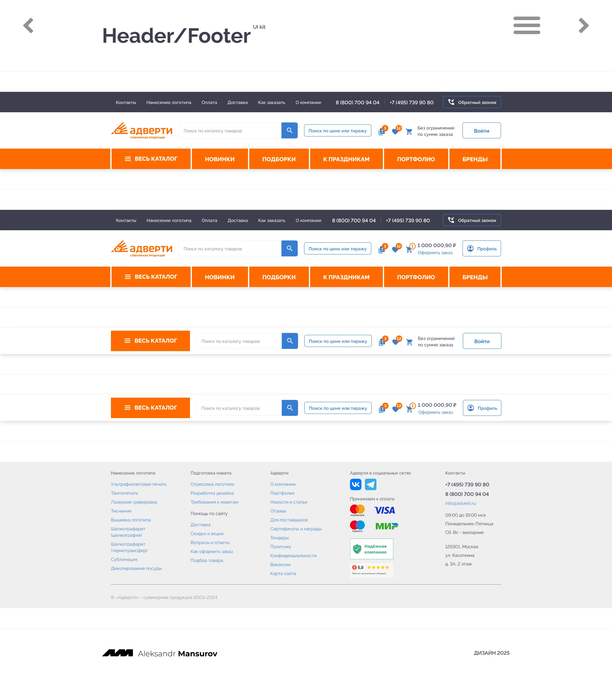Viewport: 612px width, 700px height.
Task: Open ПОРТФОЛИО in the first orange navbar
Action: tap(416, 159)
